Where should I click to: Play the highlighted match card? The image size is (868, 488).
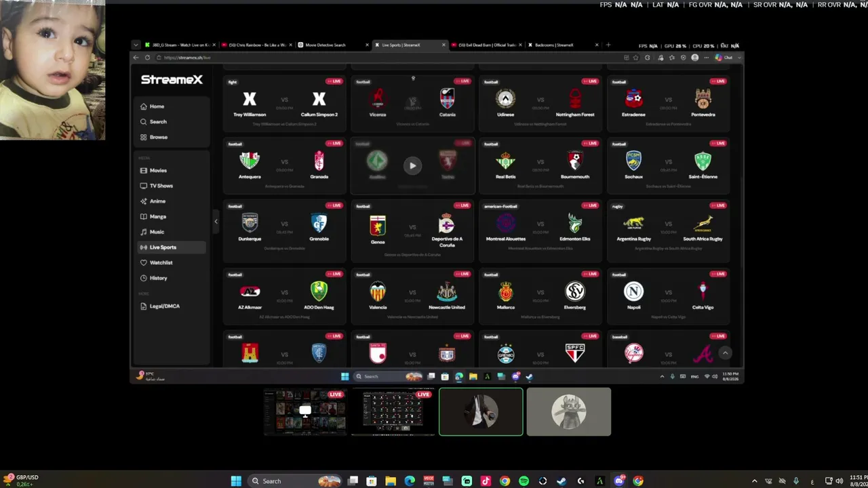pos(412,165)
